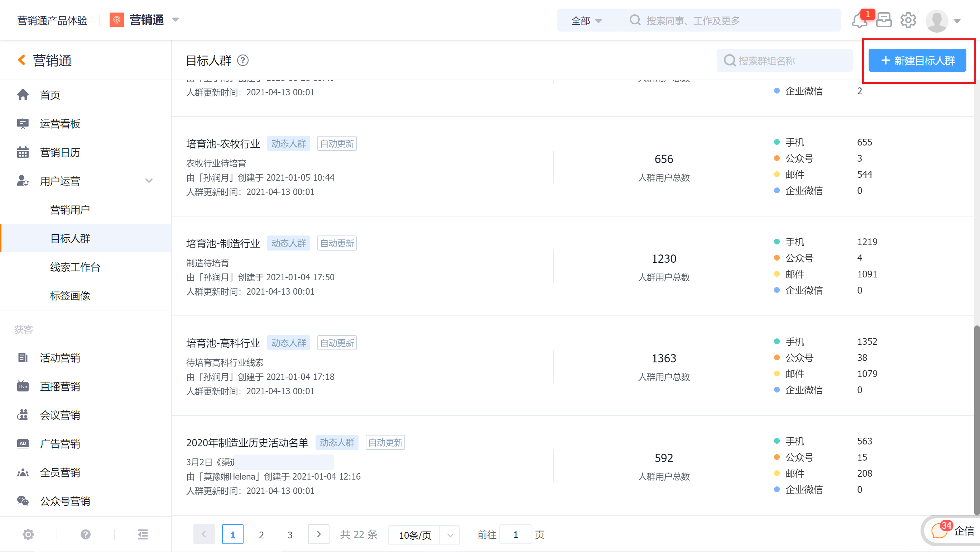
Task: Click the 首页 home icon
Action: pyautogui.click(x=23, y=95)
